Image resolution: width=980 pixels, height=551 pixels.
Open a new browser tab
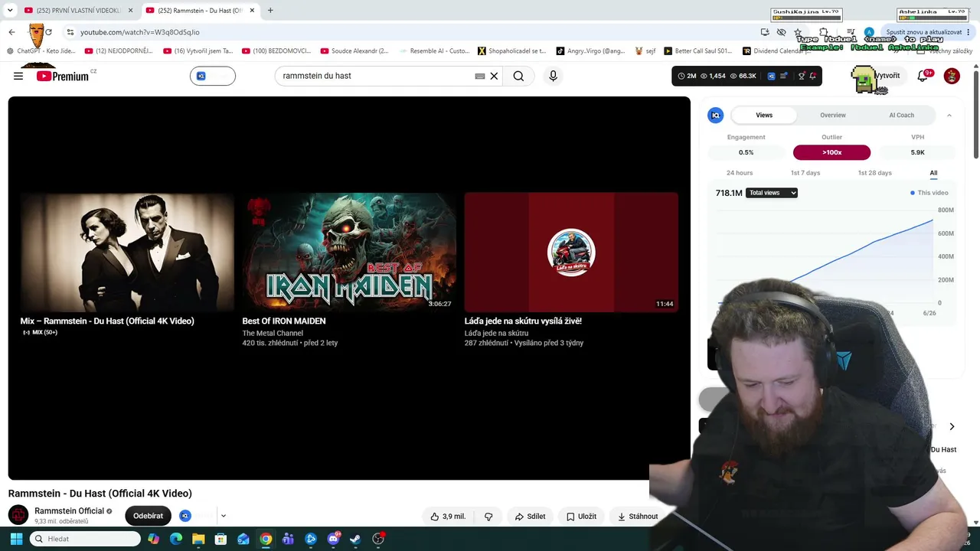tap(270, 10)
